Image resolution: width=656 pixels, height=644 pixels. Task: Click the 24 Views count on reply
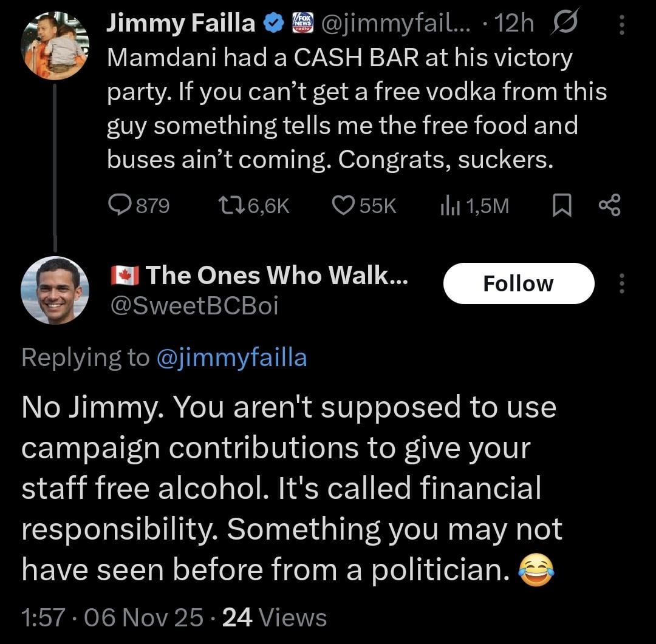275,617
